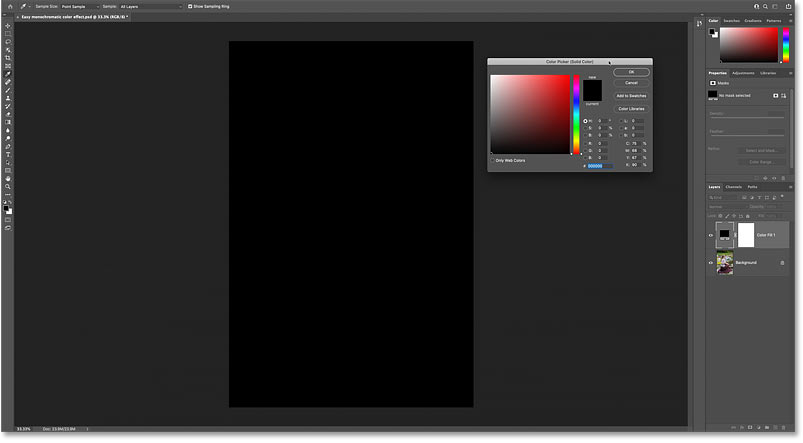Hide the Color Fill 1 layer
The height and width of the screenshot is (443, 803).
(710, 235)
